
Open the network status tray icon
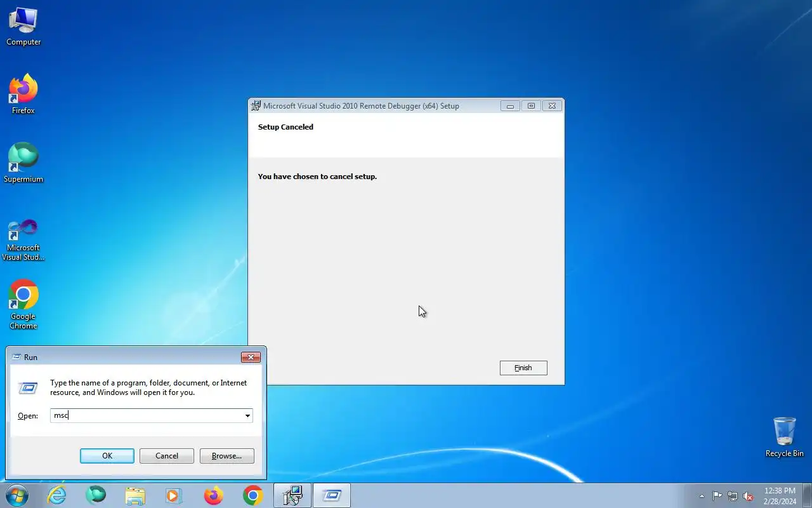coord(733,496)
